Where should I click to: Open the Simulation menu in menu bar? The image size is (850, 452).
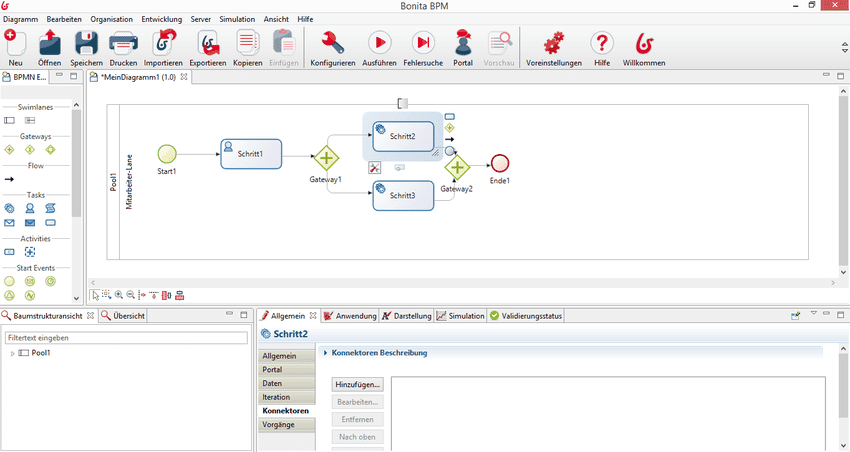(237, 19)
